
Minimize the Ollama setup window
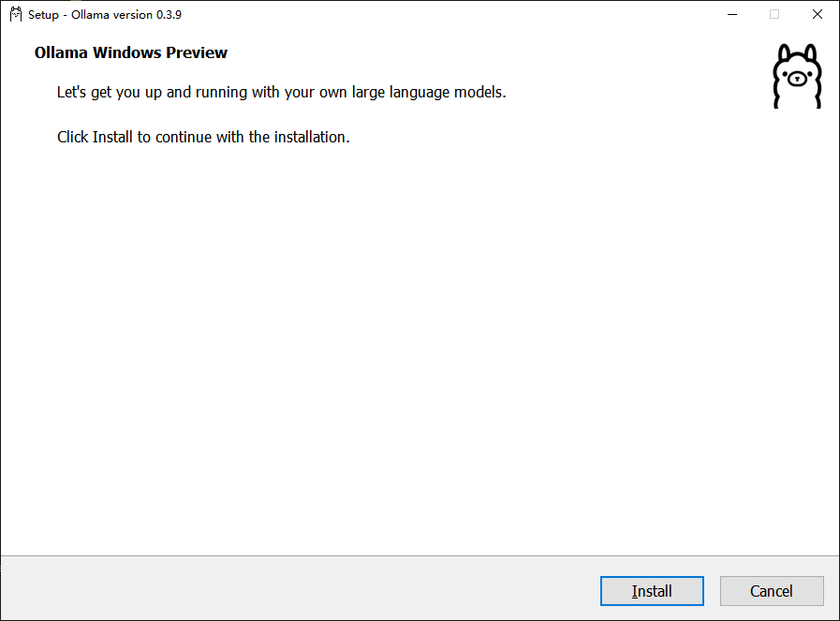tap(732, 14)
